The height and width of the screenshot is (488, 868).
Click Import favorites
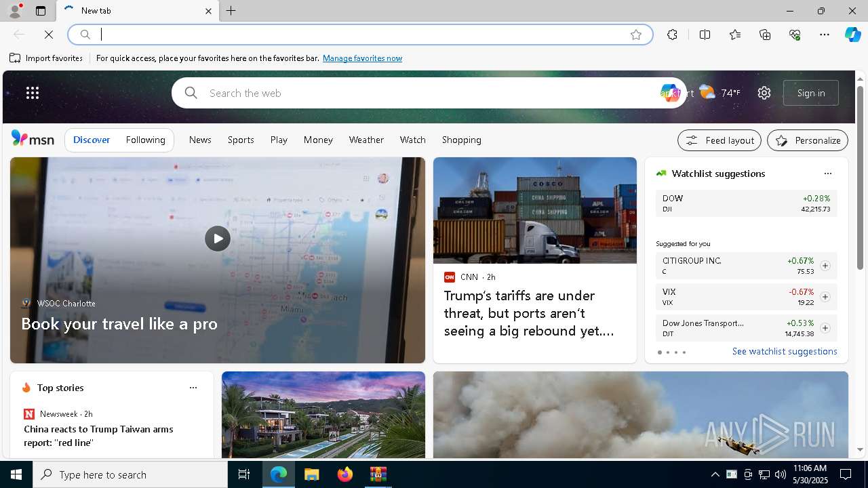46,58
